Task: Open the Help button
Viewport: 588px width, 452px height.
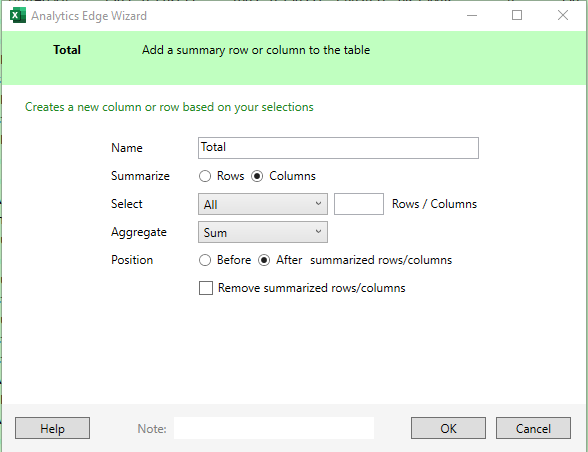Action: pyautogui.click(x=52, y=428)
